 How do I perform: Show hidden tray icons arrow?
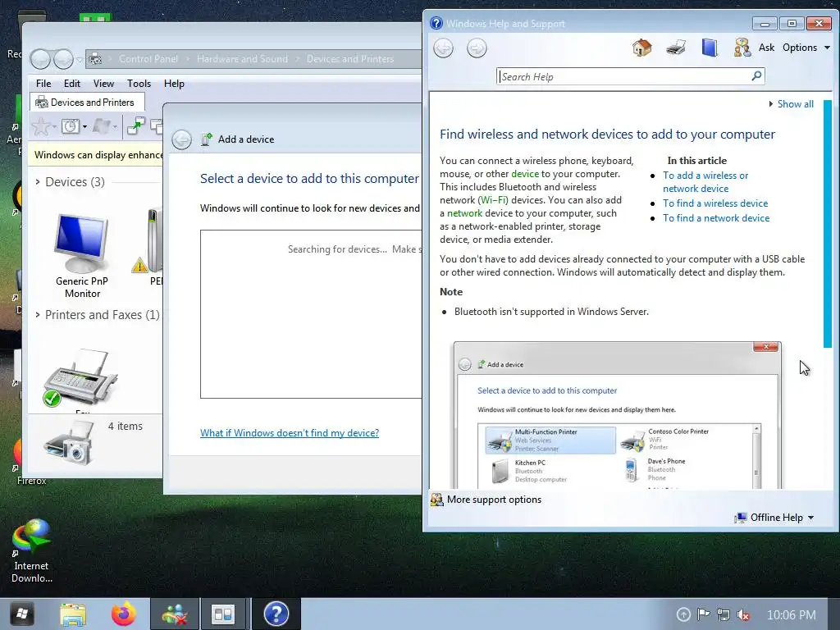click(683, 614)
